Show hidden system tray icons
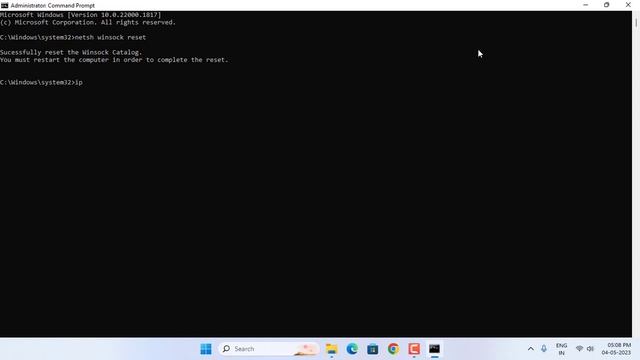Image resolution: width=640 pixels, height=360 pixels. pos(531,349)
